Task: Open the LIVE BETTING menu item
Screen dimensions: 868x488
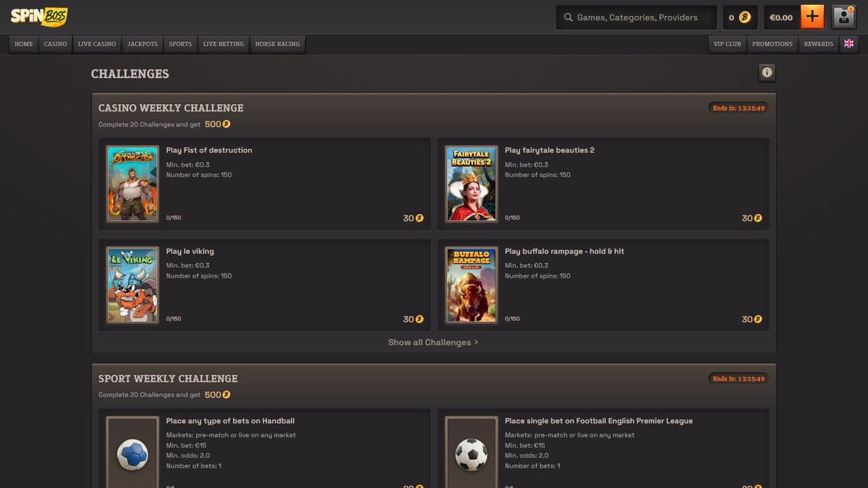Action: [x=224, y=44]
